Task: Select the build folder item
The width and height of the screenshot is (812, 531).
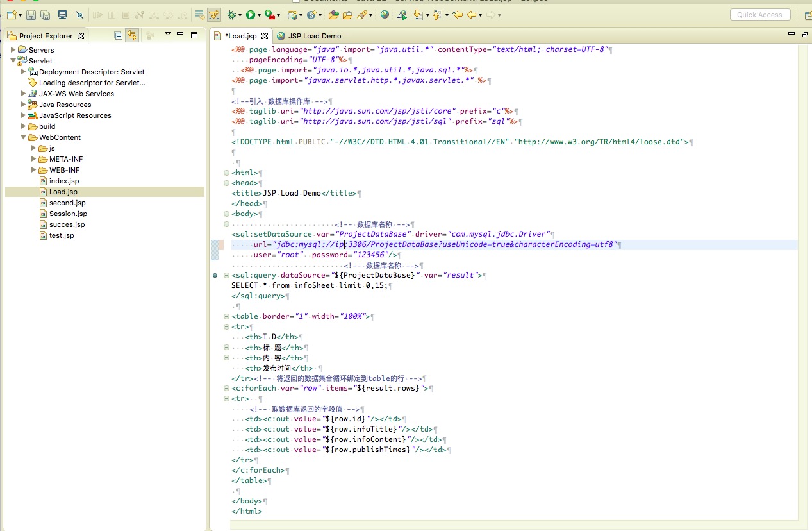Action: click(x=42, y=126)
